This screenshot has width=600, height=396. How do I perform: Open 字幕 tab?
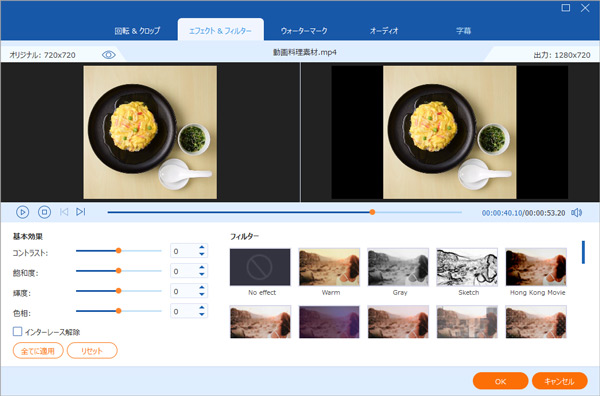pyautogui.click(x=463, y=31)
